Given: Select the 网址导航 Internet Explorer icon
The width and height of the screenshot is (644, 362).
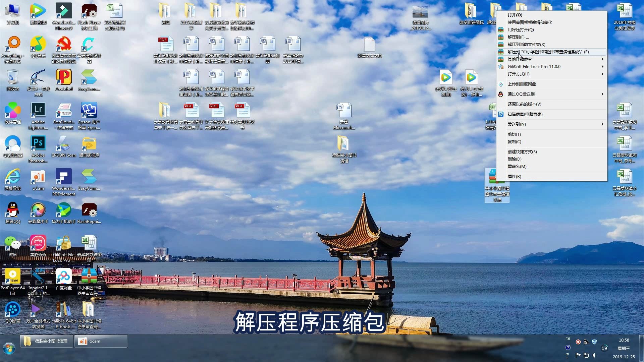Looking at the screenshot, I should pyautogui.click(x=13, y=180).
